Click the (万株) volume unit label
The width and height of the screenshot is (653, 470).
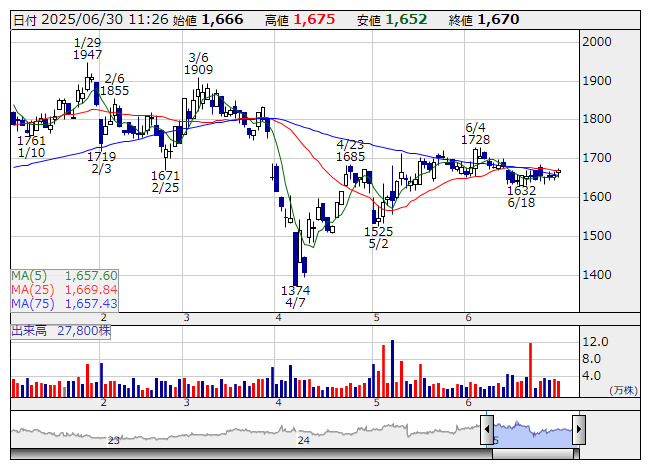click(623, 390)
